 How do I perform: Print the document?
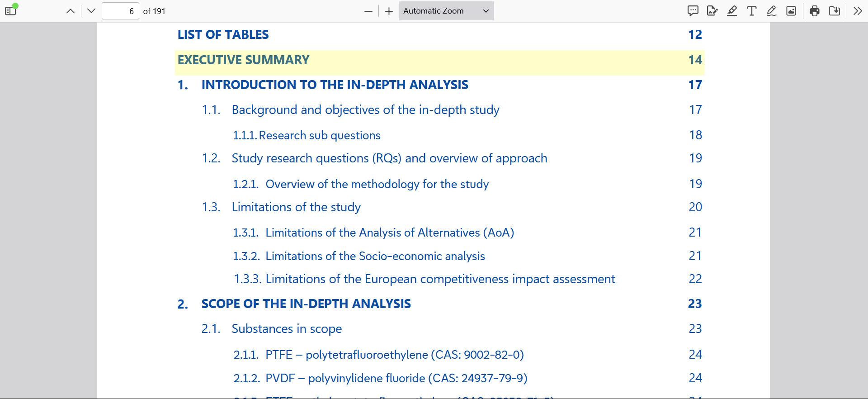point(815,11)
